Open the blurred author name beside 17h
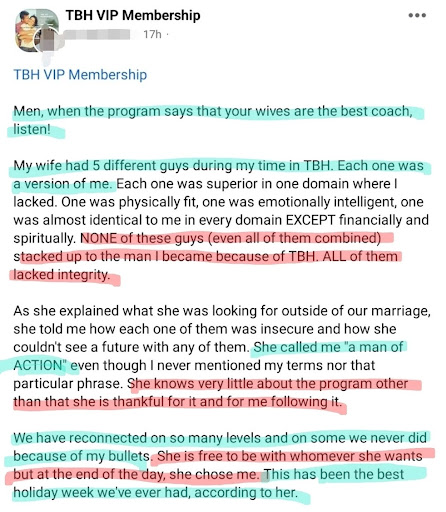446x512 pixels. [100, 34]
